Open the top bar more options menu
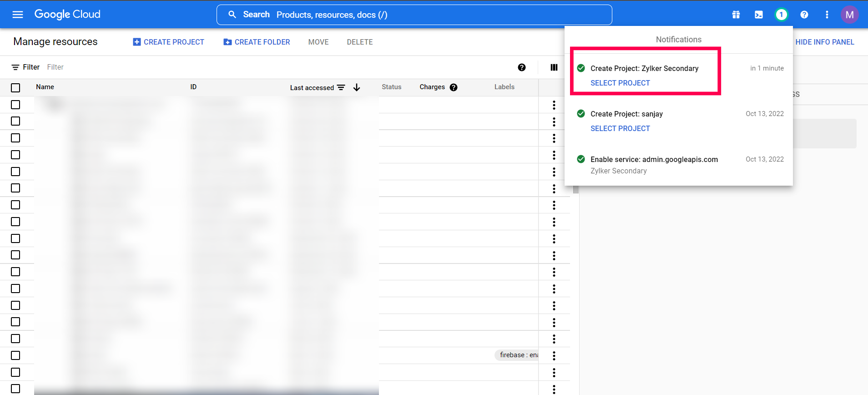 point(827,15)
